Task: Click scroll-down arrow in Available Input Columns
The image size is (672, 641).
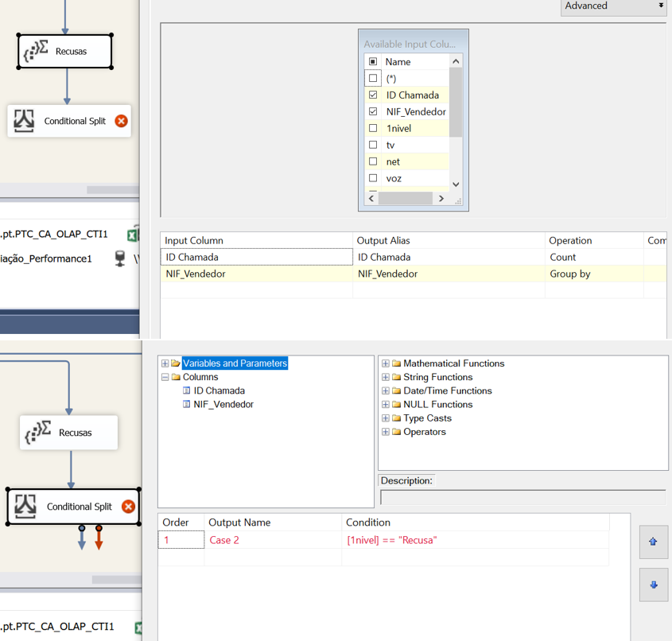Action: pos(456,185)
